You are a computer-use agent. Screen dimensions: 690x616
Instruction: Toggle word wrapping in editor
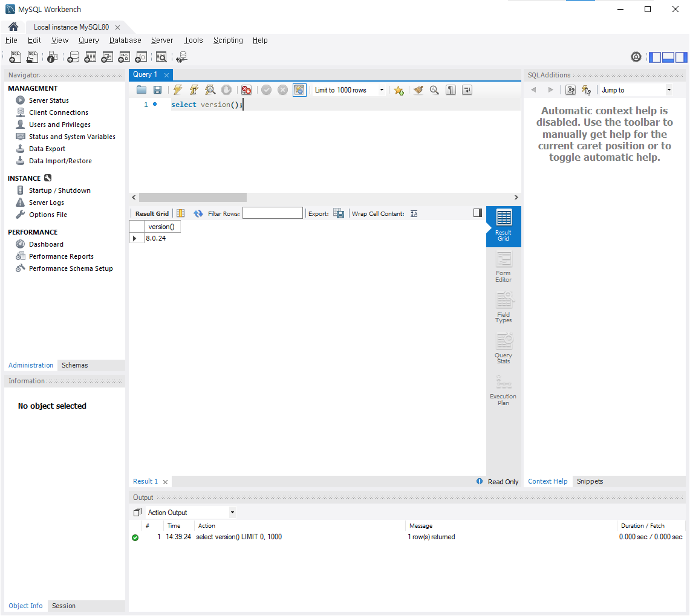coord(467,89)
